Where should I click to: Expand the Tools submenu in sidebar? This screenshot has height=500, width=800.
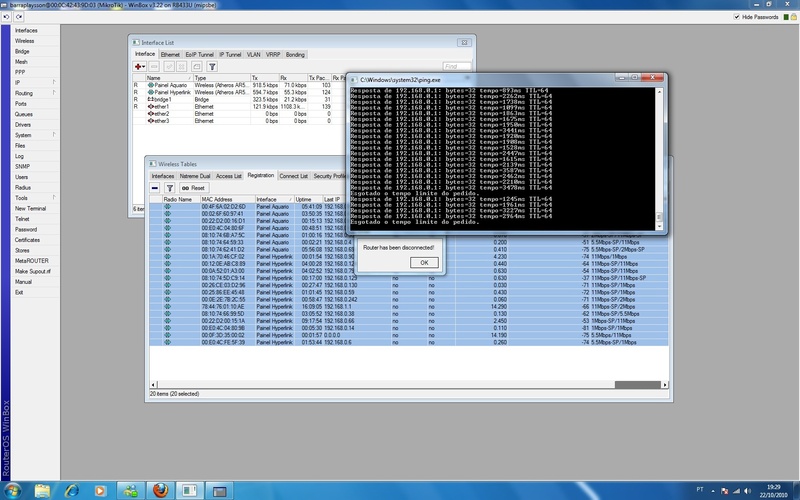54,198
